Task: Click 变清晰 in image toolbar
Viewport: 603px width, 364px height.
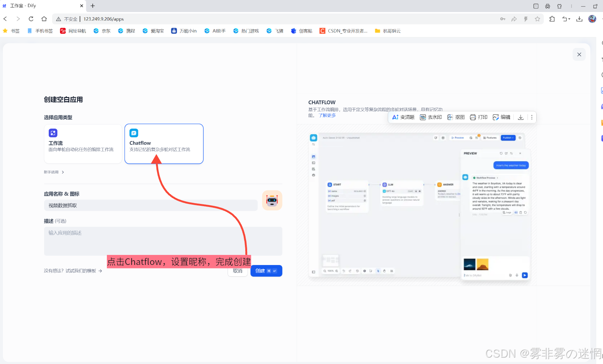Action: click(403, 117)
